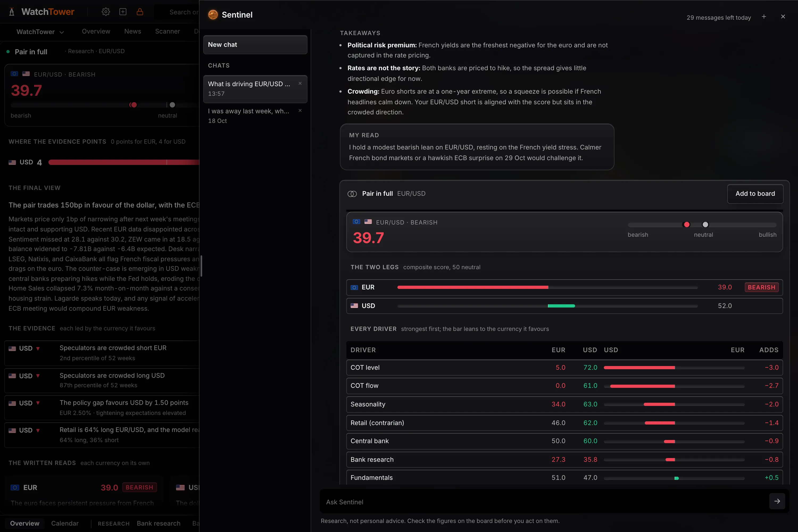
Task: Open the 'I was away last week' chat
Action: click(x=255, y=116)
